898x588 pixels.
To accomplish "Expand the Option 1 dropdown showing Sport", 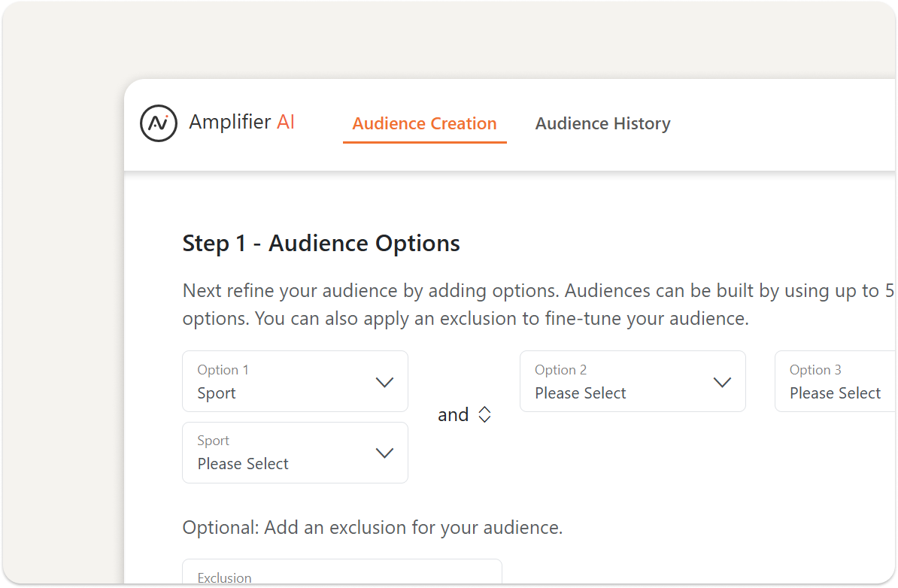I will click(295, 382).
